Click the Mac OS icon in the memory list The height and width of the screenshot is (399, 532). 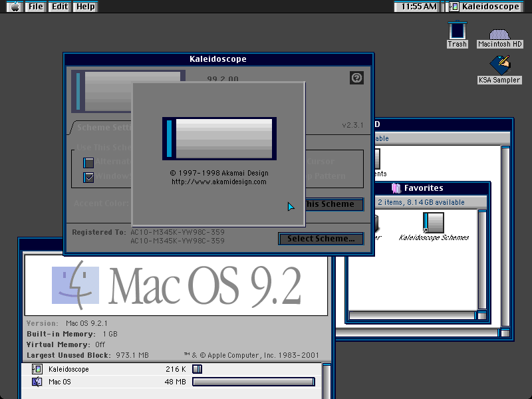pos(37,382)
